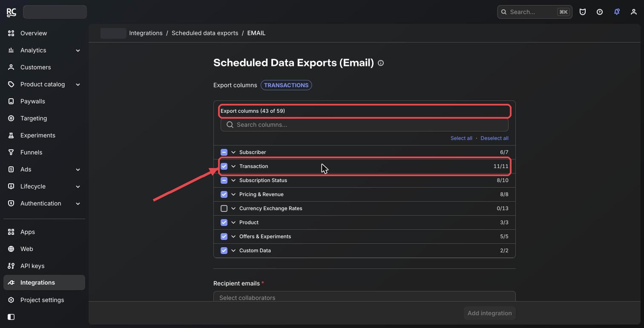Expand the Subscriber column group chevron
Viewport: 644px width, 328px height.
[x=233, y=152]
